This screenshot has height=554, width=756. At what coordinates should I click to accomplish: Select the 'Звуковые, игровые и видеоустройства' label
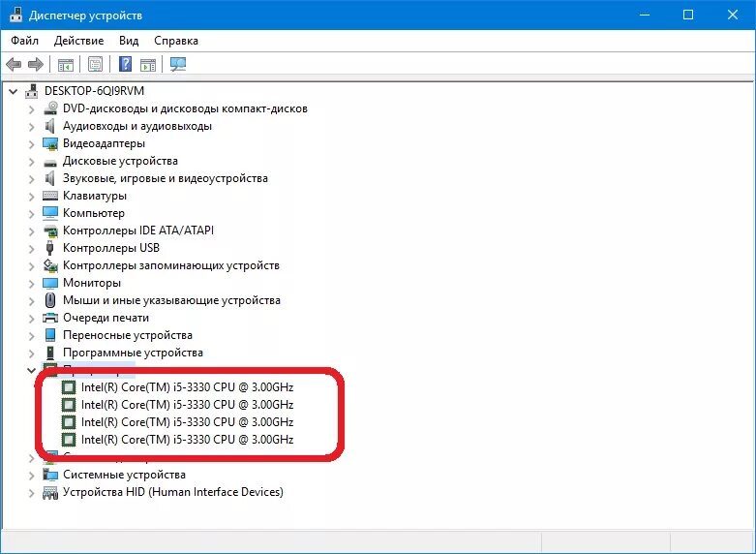click(x=166, y=178)
